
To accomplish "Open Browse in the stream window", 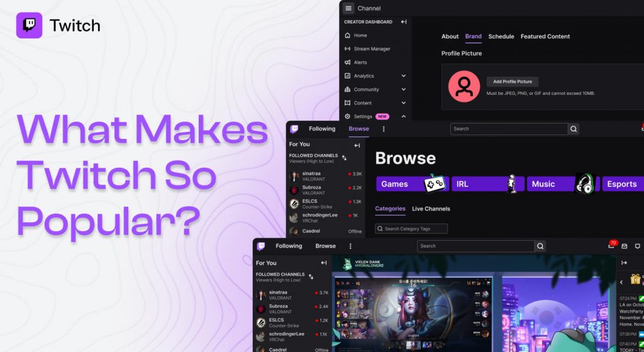I will click(325, 246).
